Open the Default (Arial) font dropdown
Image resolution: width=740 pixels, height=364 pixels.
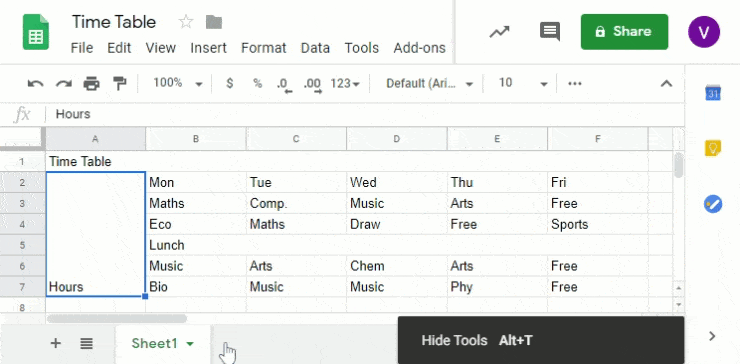pos(429,84)
